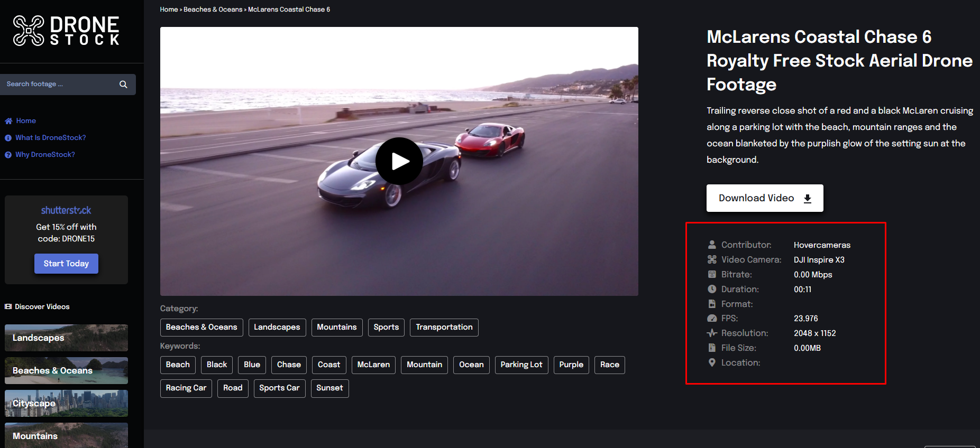The image size is (980, 448).
Task: Click the FPS gauge icon
Action: [712, 319]
